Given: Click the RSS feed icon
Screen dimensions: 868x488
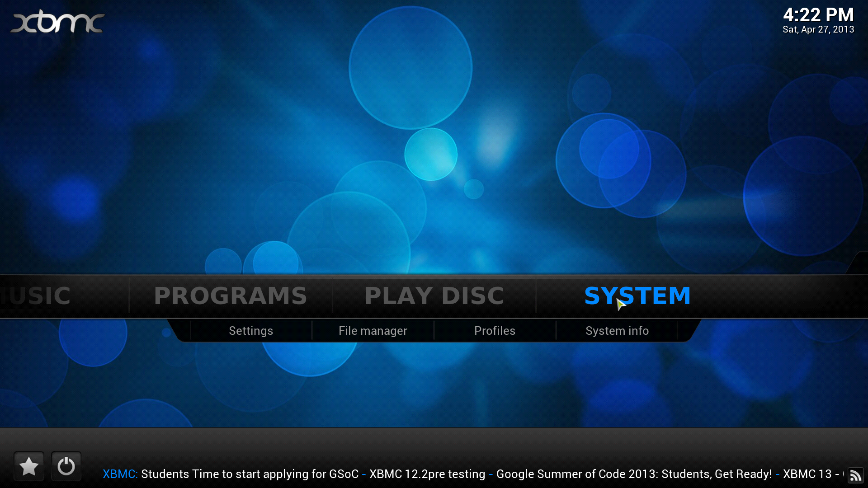Looking at the screenshot, I should pos(855,475).
